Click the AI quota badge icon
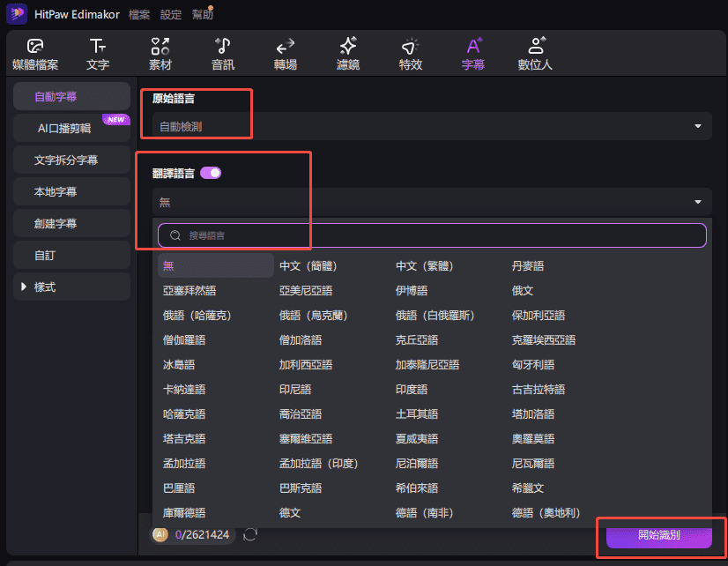 tap(160, 534)
